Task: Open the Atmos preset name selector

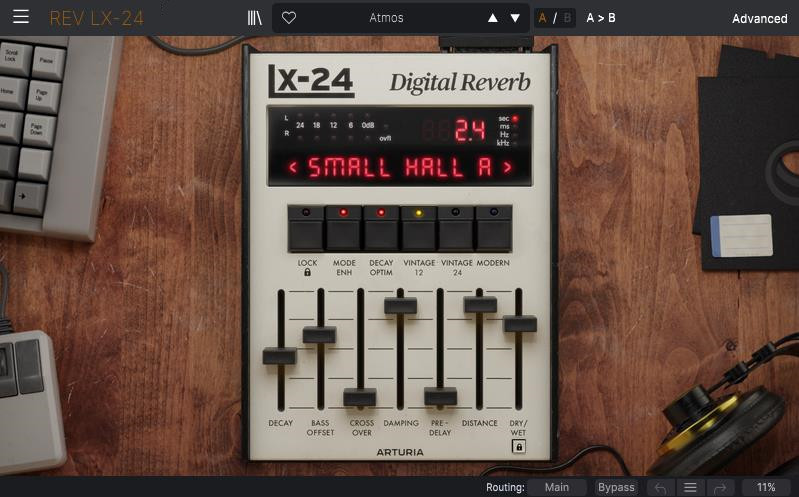Action: click(x=386, y=18)
